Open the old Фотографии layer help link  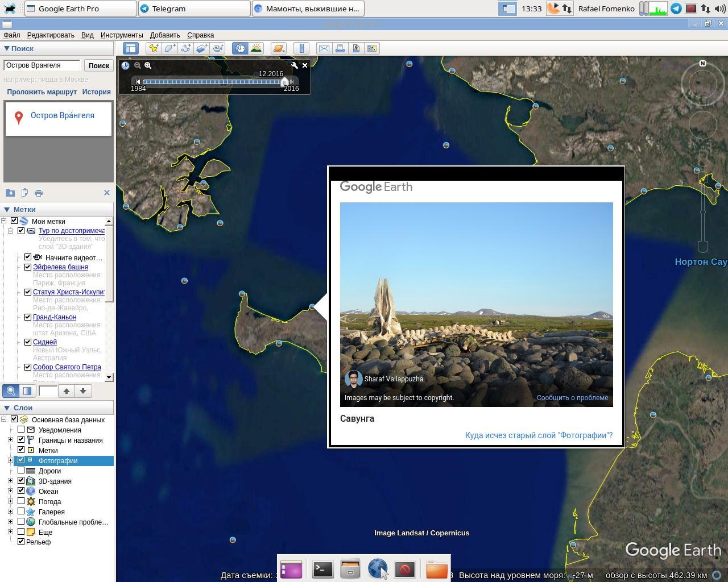pyautogui.click(x=539, y=435)
